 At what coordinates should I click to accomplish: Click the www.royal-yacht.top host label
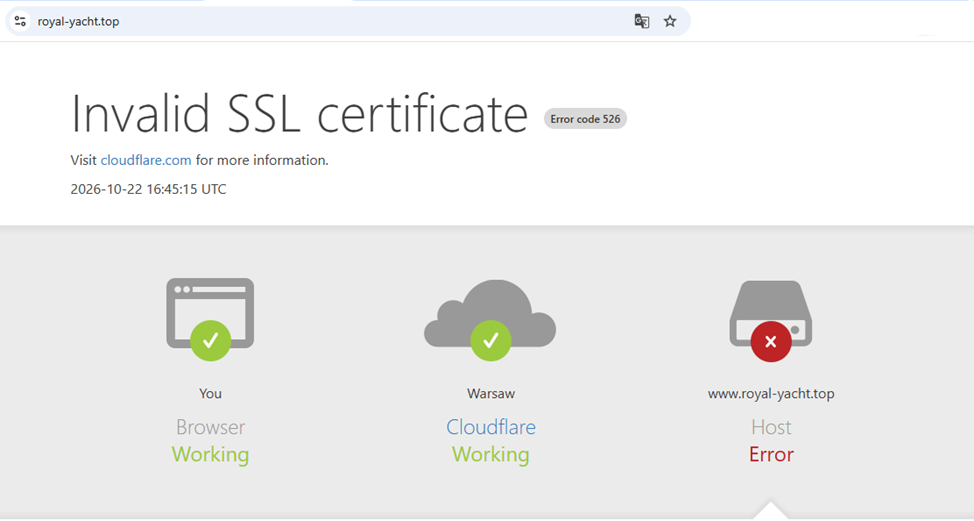click(771, 394)
